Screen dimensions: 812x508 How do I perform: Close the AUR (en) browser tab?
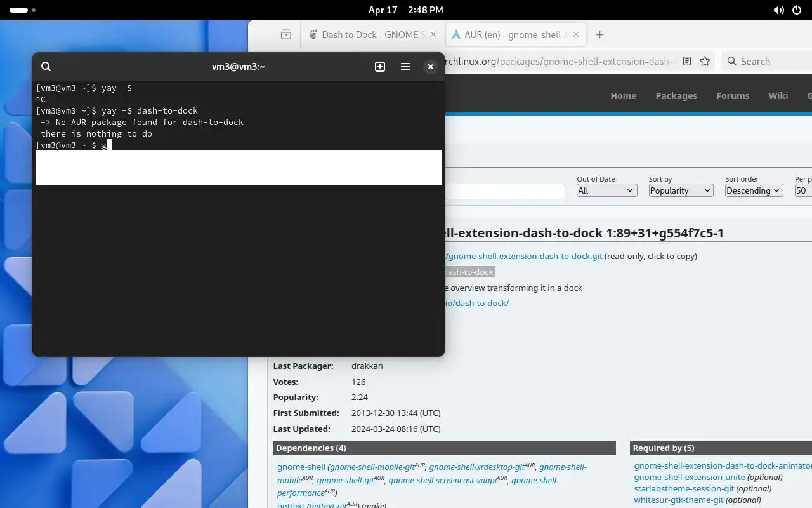point(576,35)
